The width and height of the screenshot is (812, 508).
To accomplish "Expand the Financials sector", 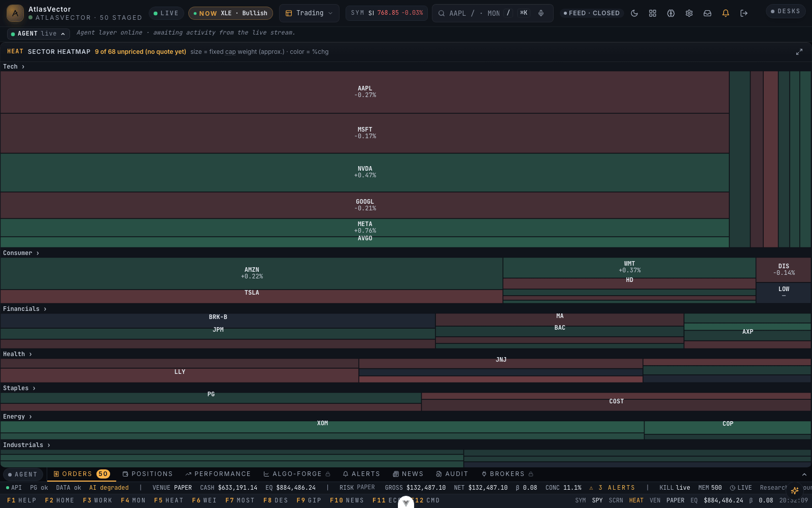I will 24,309.
